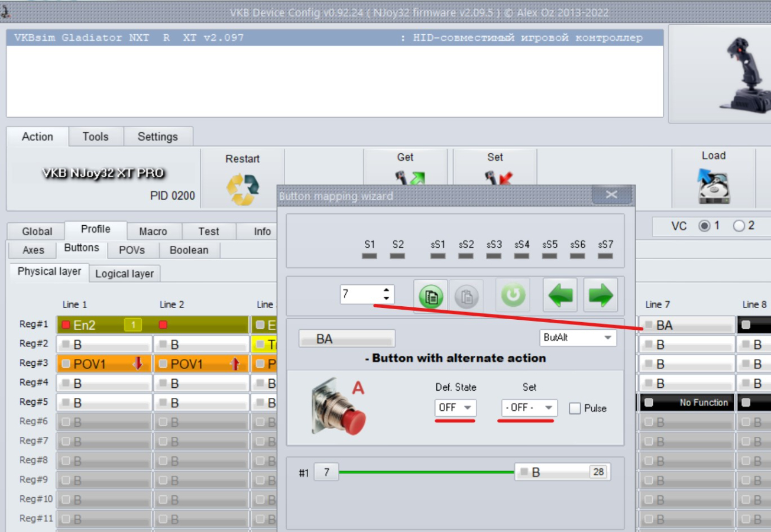Click the green copy icon in the wizard
Screen dimensions: 771x532
(431, 296)
